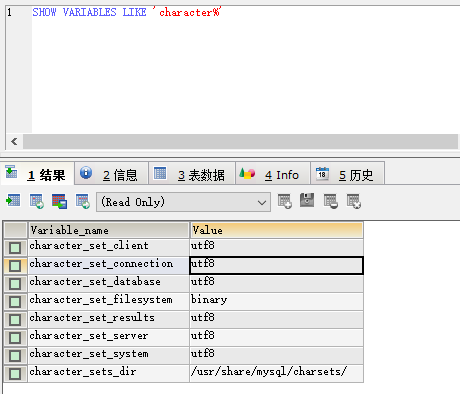The image size is (460, 394).
Task: Select the character_set_system name cell
Action: point(109,355)
